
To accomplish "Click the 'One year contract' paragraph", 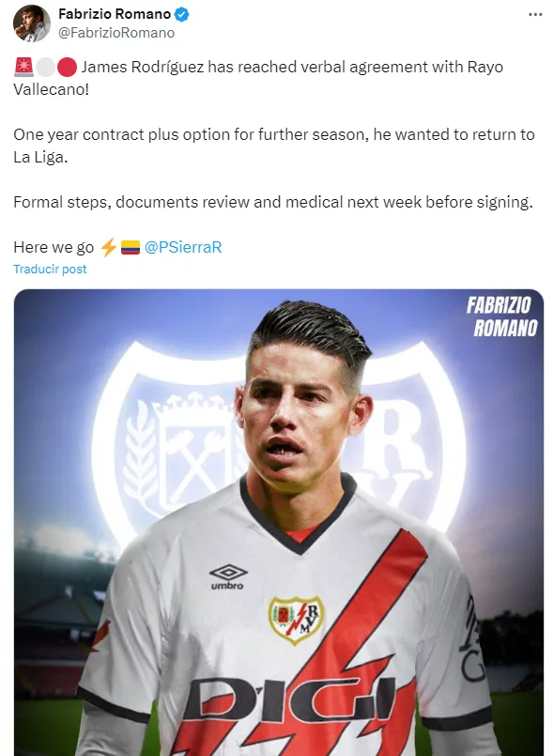I will pyautogui.click(x=274, y=146).
